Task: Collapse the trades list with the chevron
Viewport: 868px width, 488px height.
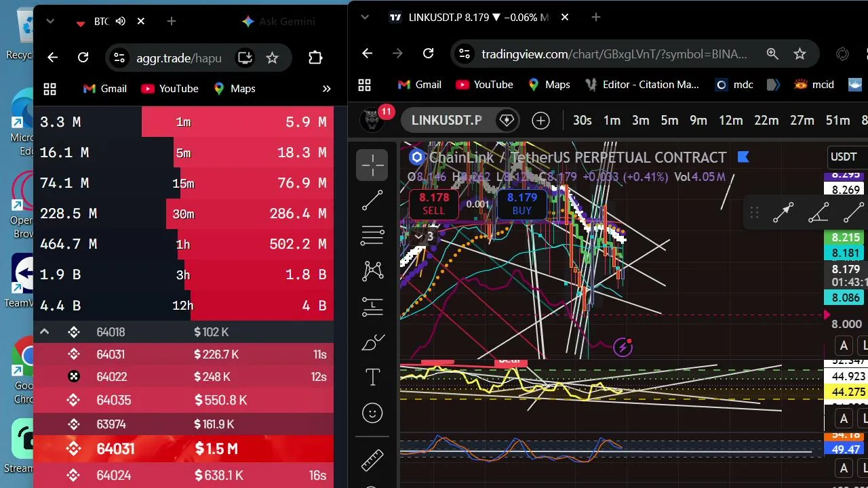Action: (x=44, y=332)
